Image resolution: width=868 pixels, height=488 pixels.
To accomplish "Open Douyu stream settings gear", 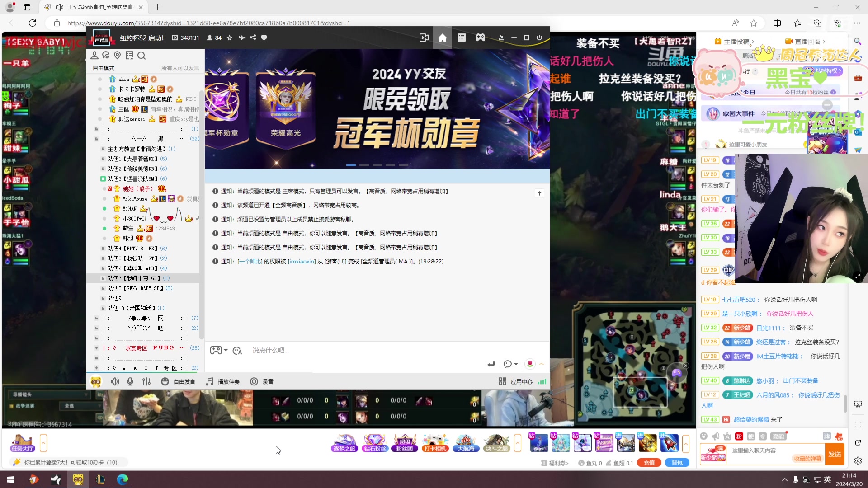I will (858, 460).
